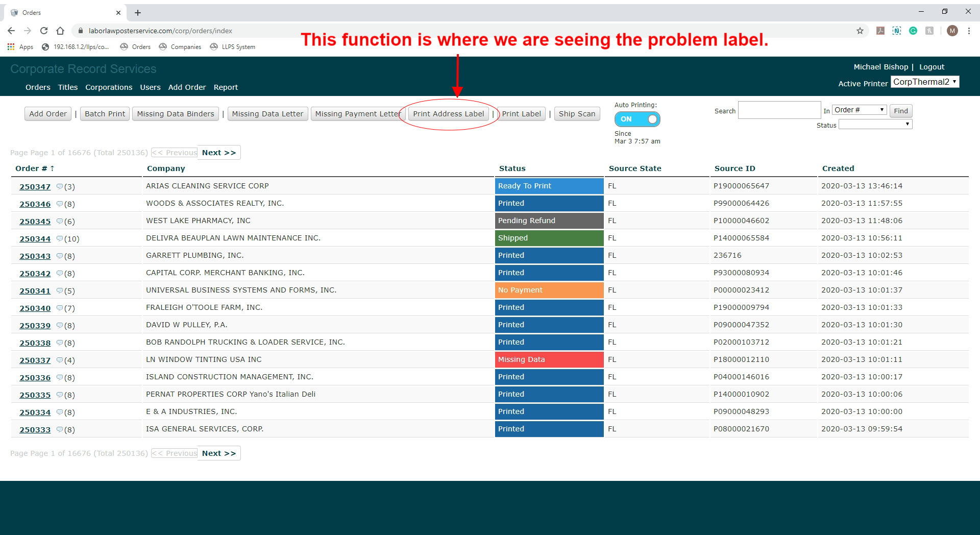980x535 pixels.
Task: Click the browser reload page icon
Action: [x=44, y=31]
